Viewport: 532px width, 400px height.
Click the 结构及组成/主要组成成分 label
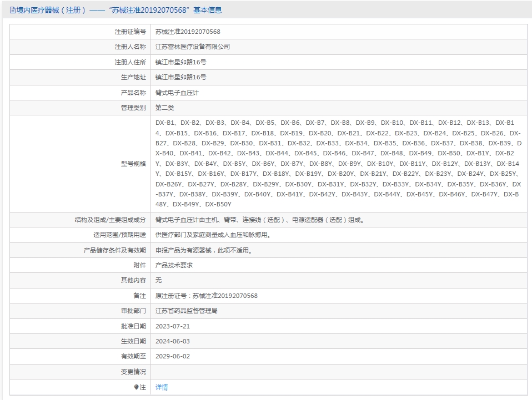pos(111,220)
